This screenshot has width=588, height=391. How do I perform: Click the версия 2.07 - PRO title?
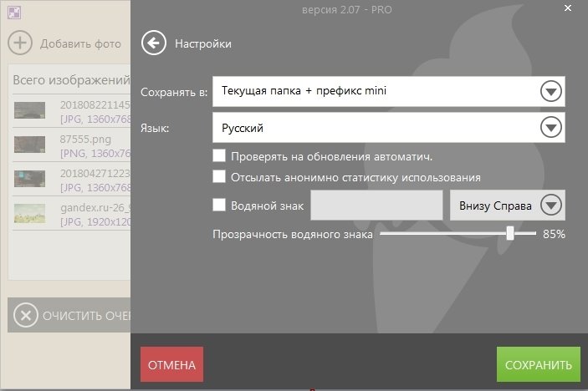[x=347, y=10]
